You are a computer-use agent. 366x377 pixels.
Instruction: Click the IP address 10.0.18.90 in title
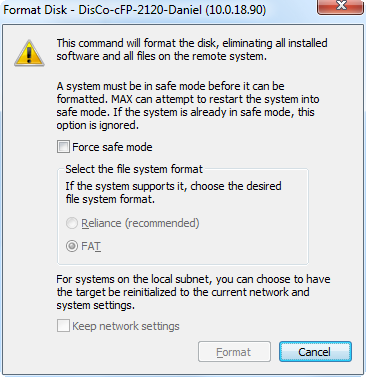point(236,9)
